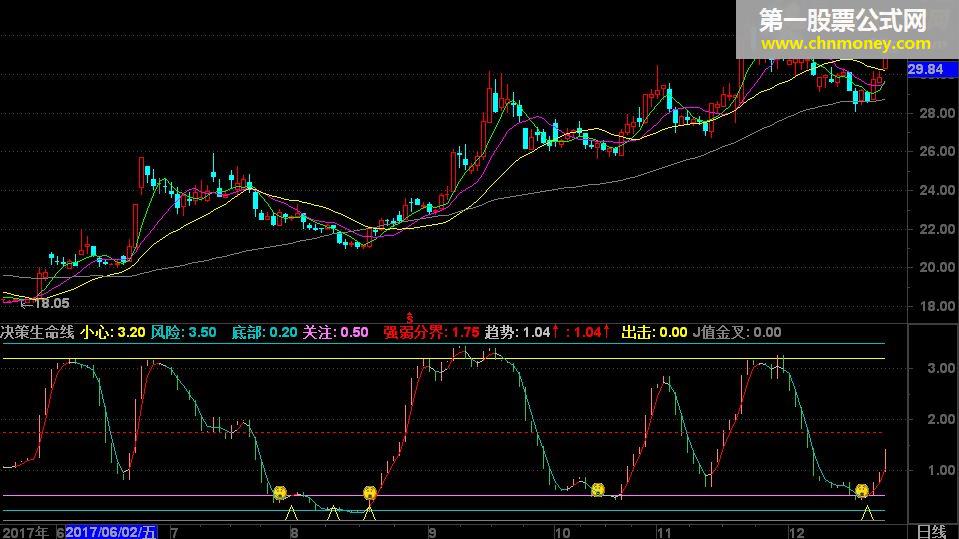
Task: Click the 底部: 0.20 parameter label
Action: tap(264, 332)
